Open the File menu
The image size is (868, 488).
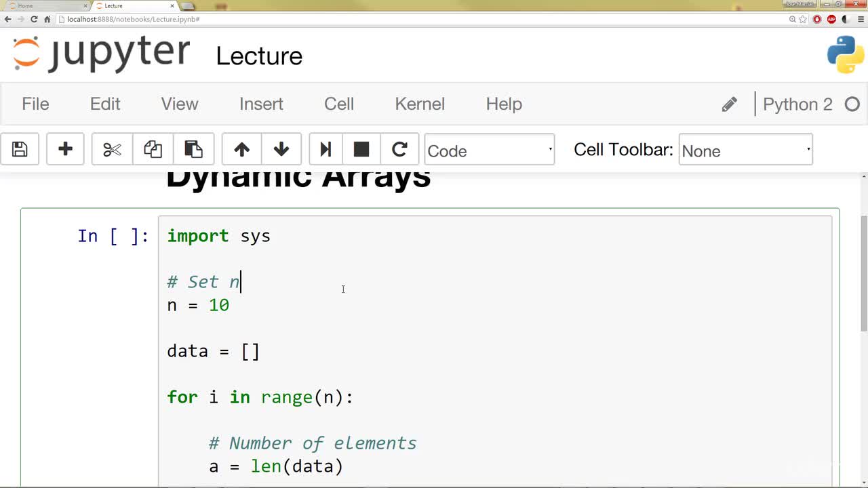35,104
